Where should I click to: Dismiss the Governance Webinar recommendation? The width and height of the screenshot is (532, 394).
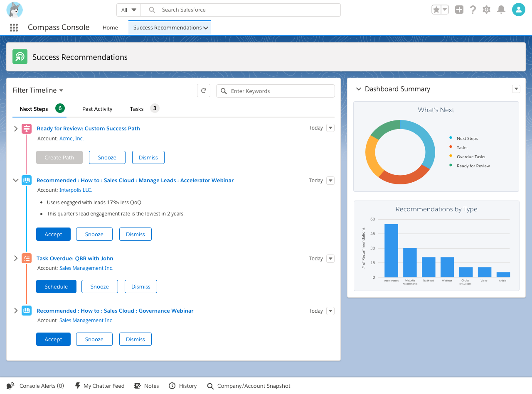tap(135, 339)
